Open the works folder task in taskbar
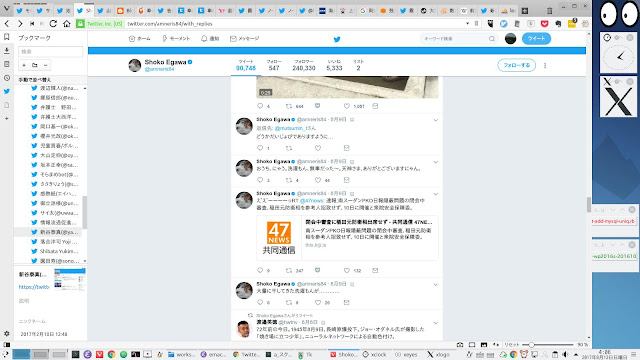This screenshot has height=360, width=640. tap(182, 354)
